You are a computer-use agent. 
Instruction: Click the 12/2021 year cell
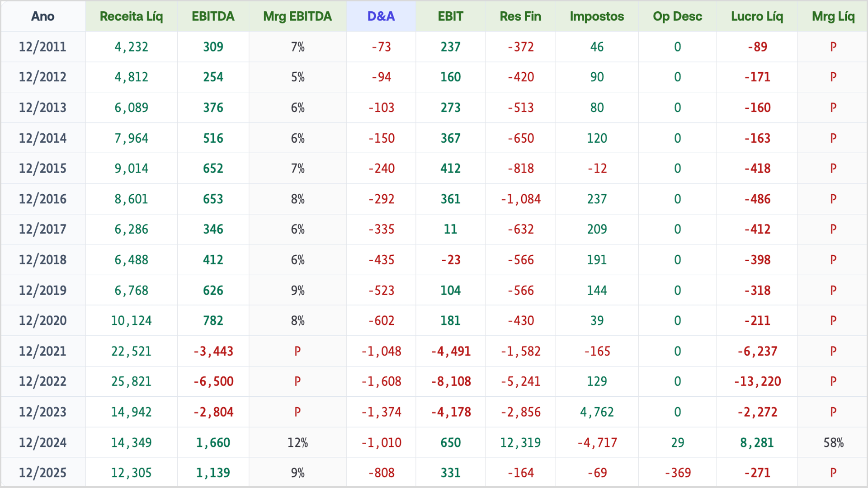point(43,351)
